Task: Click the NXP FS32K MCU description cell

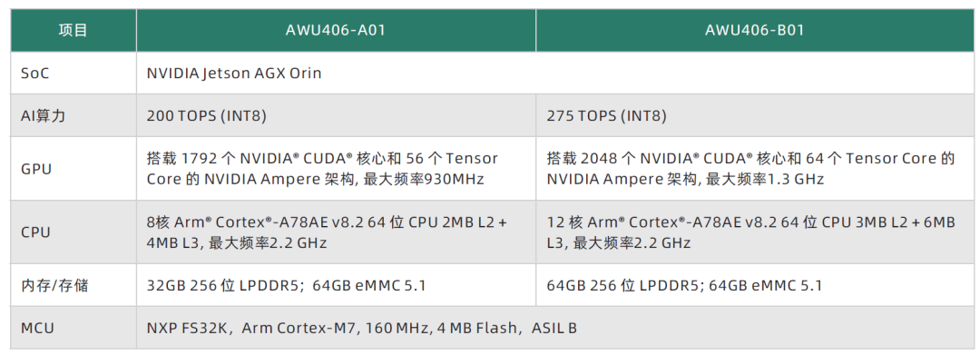Action: pyautogui.click(x=555, y=328)
